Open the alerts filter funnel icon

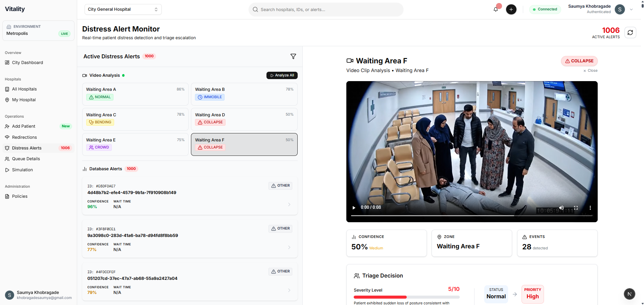[x=293, y=56]
